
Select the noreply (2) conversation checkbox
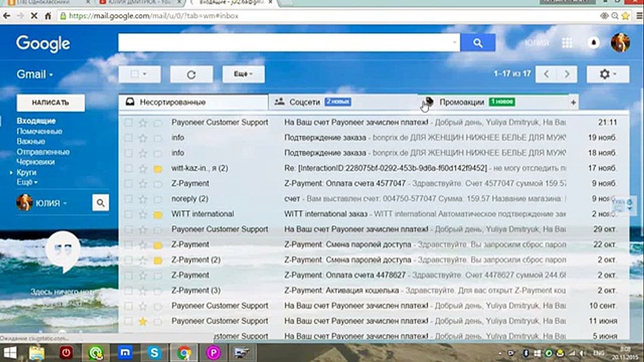[129, 199]
